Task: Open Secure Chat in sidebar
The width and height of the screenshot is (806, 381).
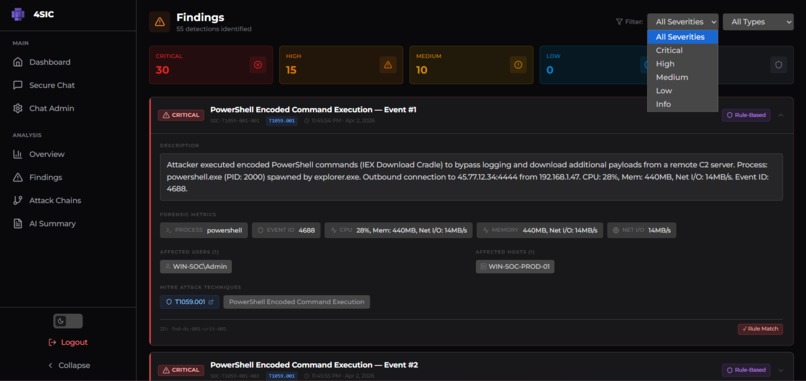Action: click(x=51, y=85)
